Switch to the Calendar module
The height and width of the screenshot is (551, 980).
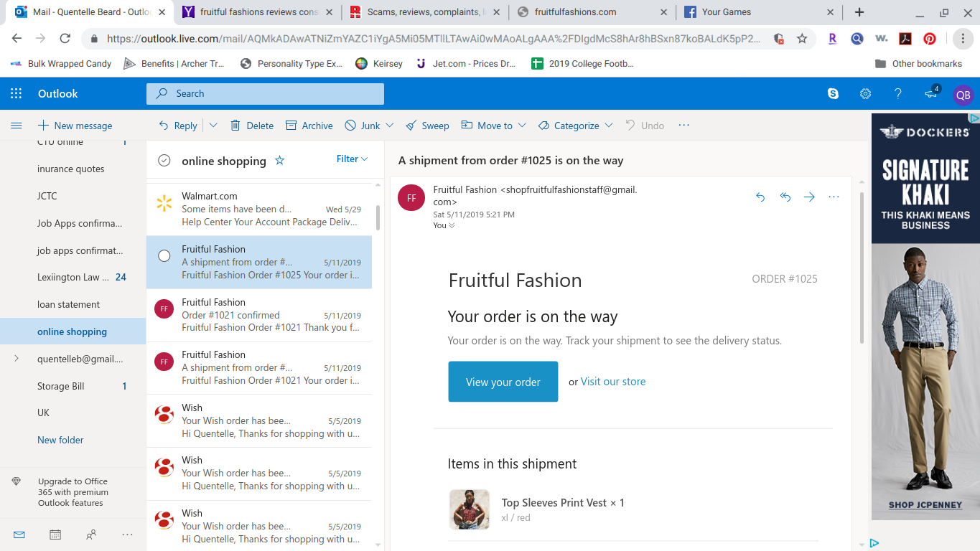click(x=55, y=534)
